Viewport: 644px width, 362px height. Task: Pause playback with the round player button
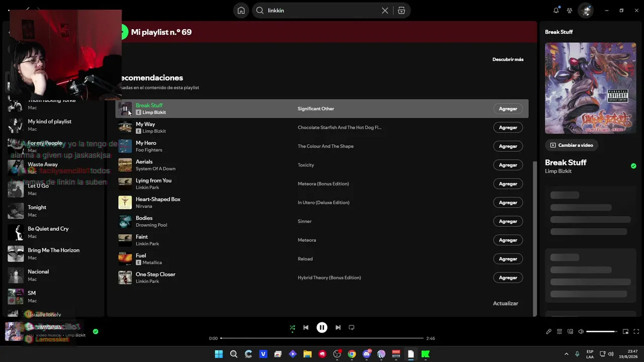click(322, 327)
